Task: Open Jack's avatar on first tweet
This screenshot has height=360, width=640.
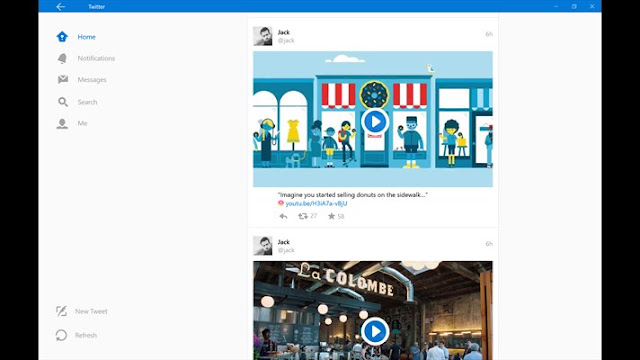Action: pyautogui.click(x=262, y=36)
